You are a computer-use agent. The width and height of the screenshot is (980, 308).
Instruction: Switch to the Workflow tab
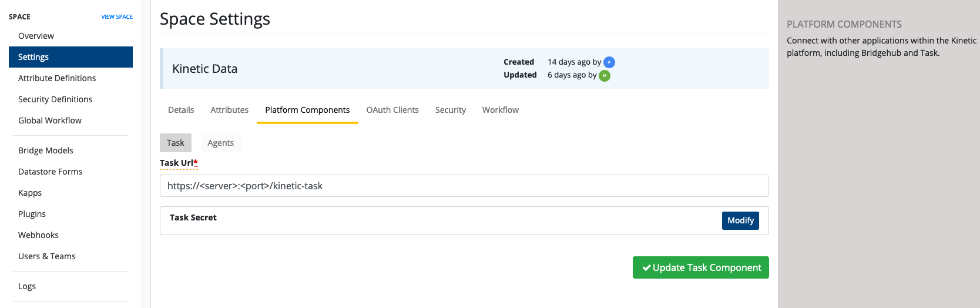[501, 110]
